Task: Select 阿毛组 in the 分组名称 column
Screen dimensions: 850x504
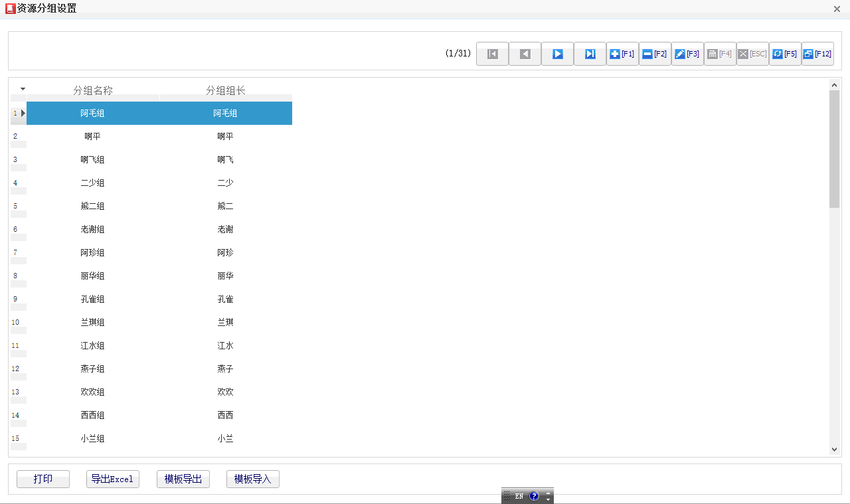Action: [x=93, y=113]
